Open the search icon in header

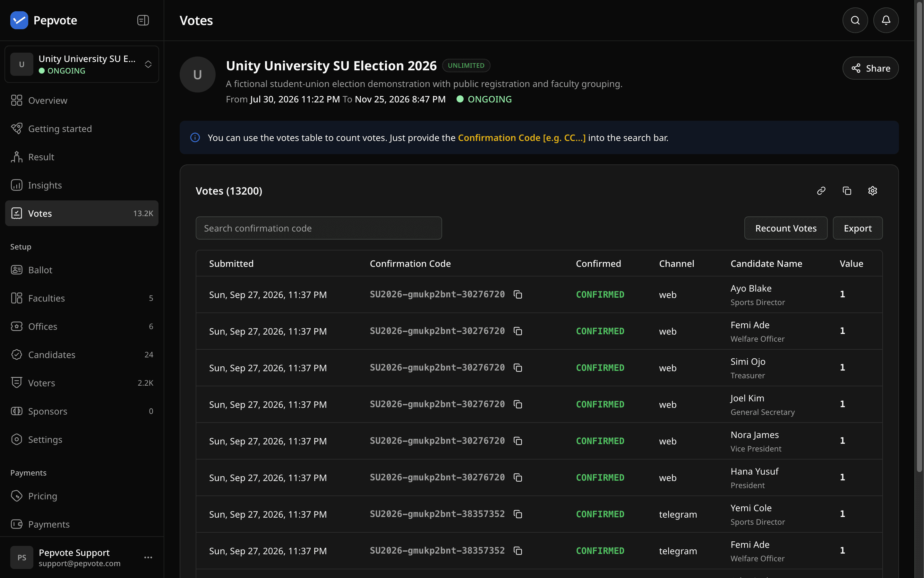pos(855,20)
